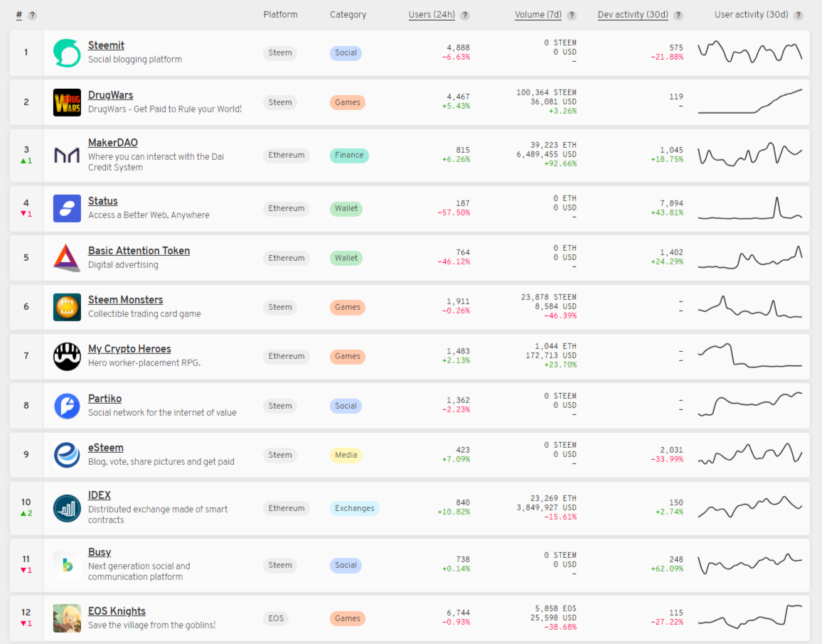The image size is (822, 644).
Task: Sort by Users (24h) column header
Action: (432, 15)
